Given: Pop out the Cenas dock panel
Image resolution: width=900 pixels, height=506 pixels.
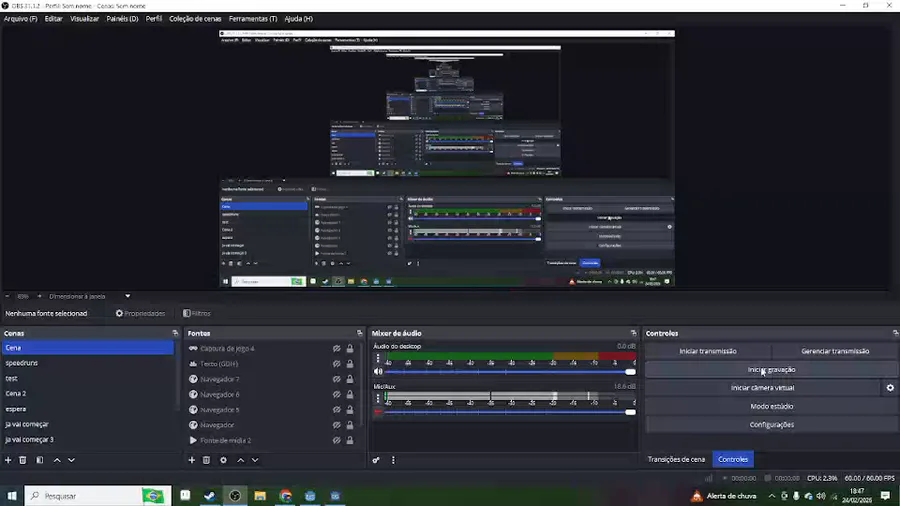Looking at the screenshot, I should (175, 333).
